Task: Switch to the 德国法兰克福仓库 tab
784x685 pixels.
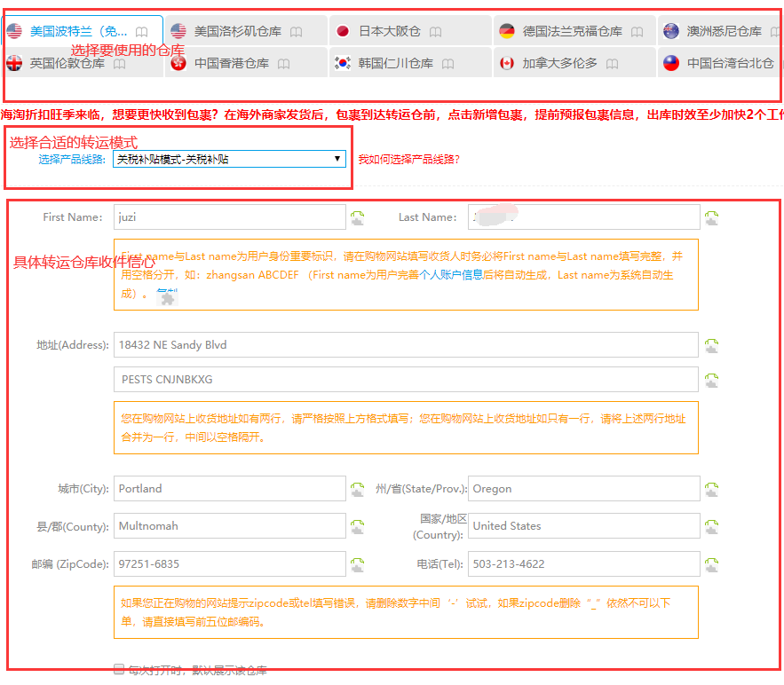Action: click(x=574, y=31)
